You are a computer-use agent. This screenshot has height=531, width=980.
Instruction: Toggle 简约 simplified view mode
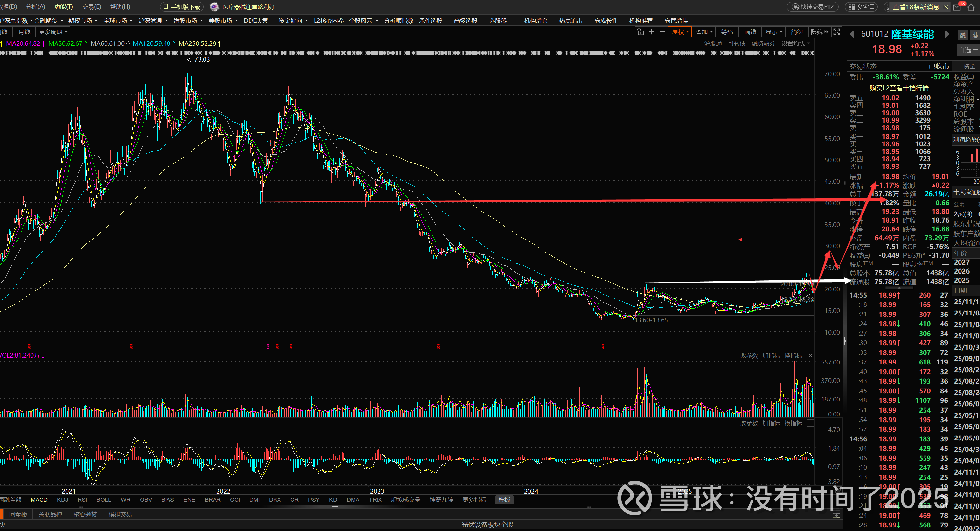tap(797, 32)
